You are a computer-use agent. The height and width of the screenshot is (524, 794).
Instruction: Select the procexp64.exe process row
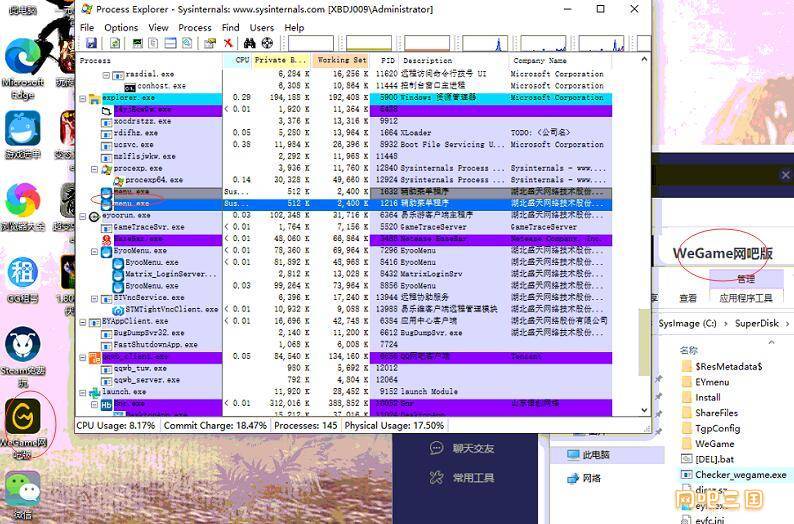343,180
